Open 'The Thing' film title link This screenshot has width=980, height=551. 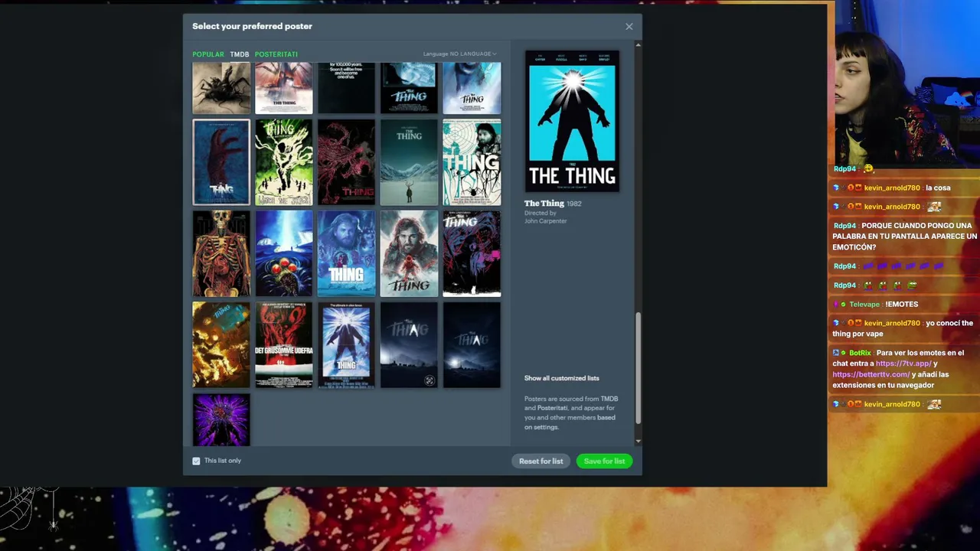[x=544, y=203]
